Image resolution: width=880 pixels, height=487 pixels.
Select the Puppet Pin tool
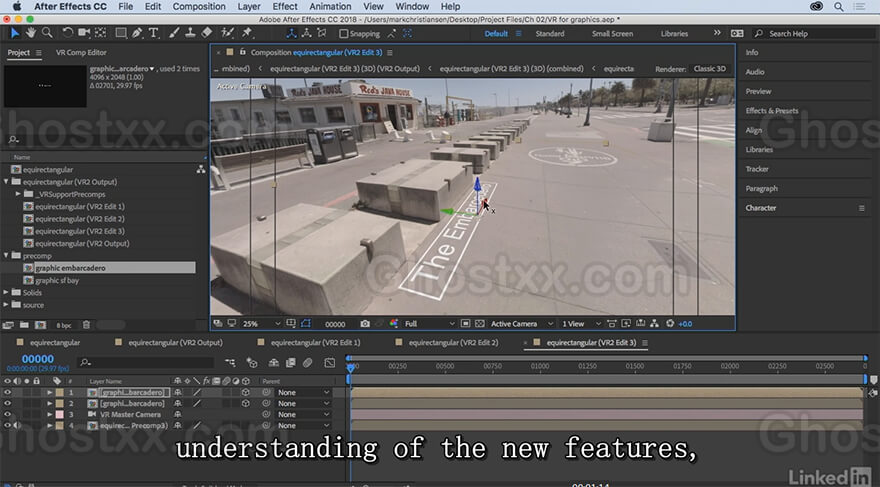pos(247,33)
